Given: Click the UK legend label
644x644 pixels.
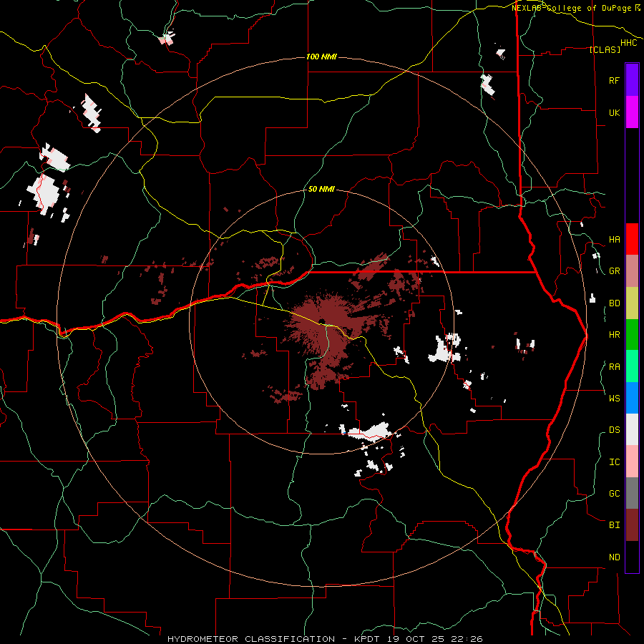Looking at the screenshot, I should (614, 112).
